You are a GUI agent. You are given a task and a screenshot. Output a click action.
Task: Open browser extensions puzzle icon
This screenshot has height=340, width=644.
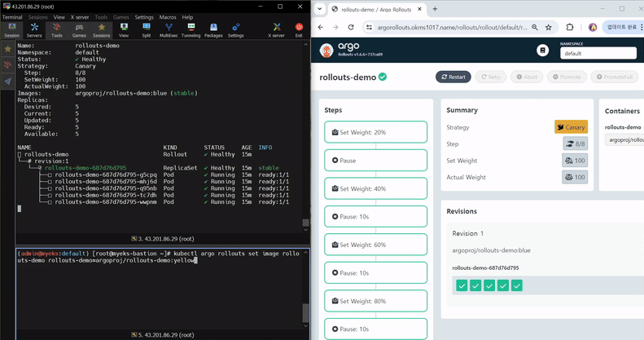pos(570,27)
